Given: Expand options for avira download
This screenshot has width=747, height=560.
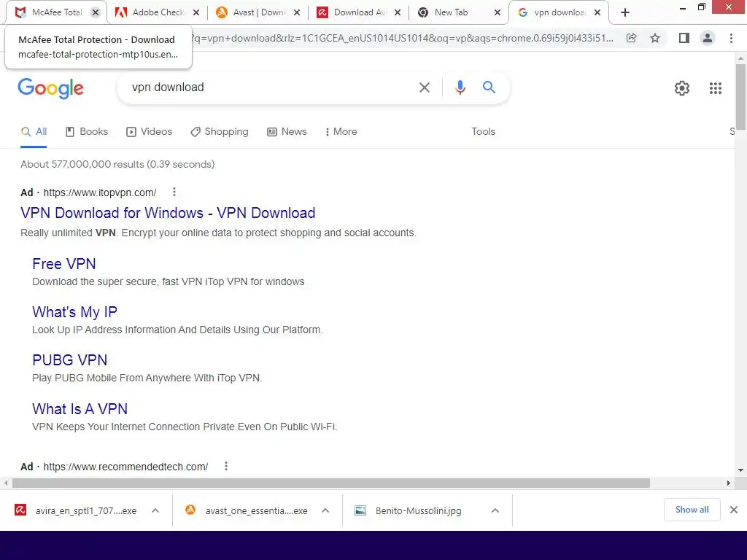Looking at the screenshot, I should (x=155, y=510).
